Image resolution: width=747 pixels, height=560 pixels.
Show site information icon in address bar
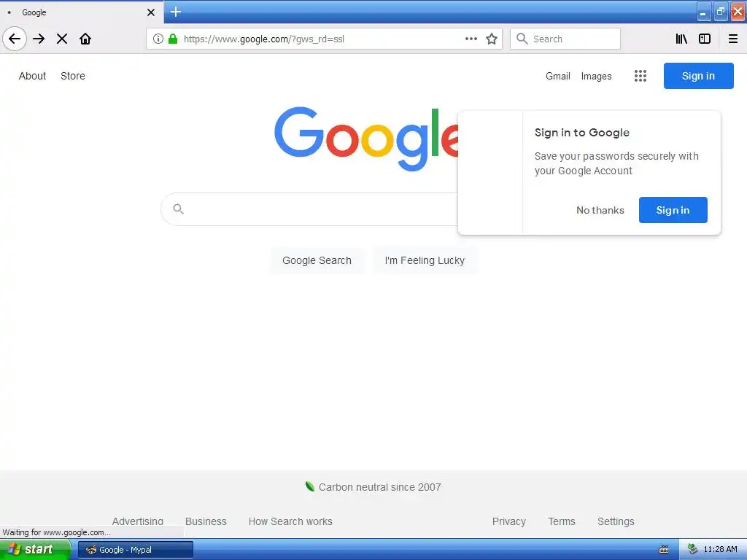click(158, 39)
